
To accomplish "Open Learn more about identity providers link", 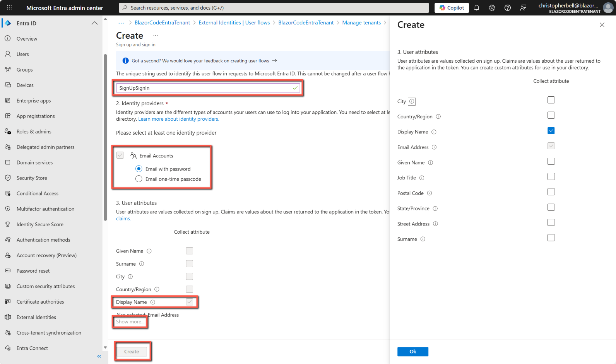I will click(178, 119).
